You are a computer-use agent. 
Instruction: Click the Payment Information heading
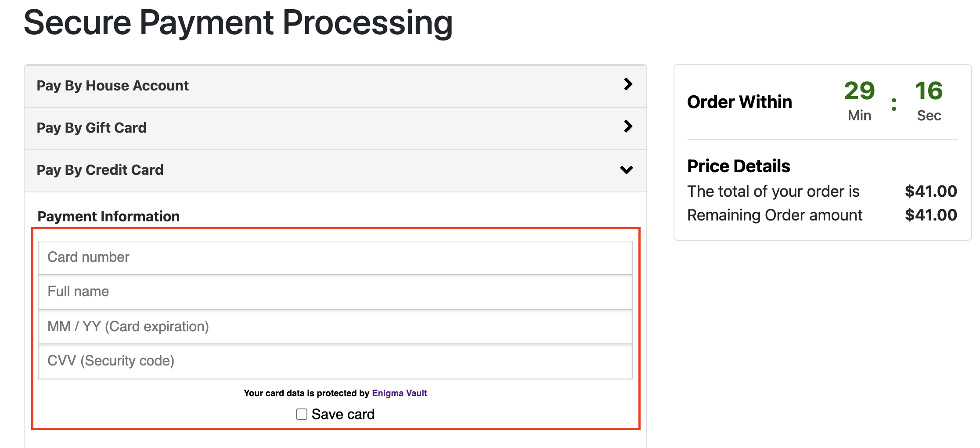(108, 217)
